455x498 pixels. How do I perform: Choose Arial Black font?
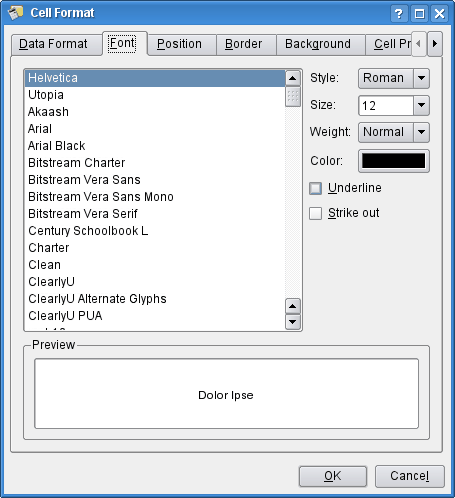(155, 146)
